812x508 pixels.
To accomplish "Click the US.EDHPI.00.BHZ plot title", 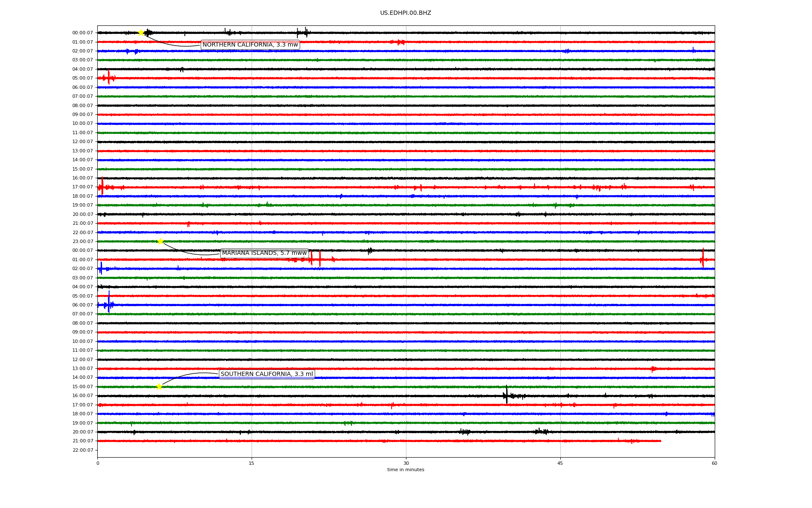I will click(406, 13).
